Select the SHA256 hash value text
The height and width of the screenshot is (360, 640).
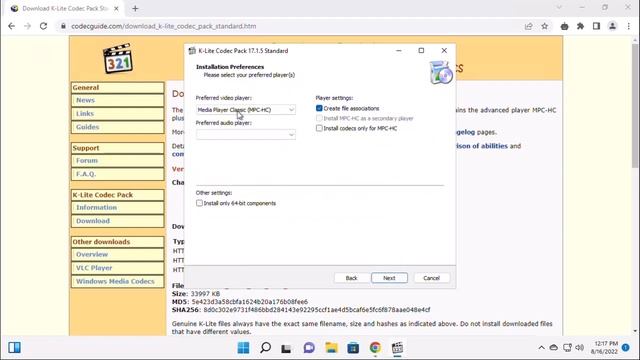tap(317, 310)
